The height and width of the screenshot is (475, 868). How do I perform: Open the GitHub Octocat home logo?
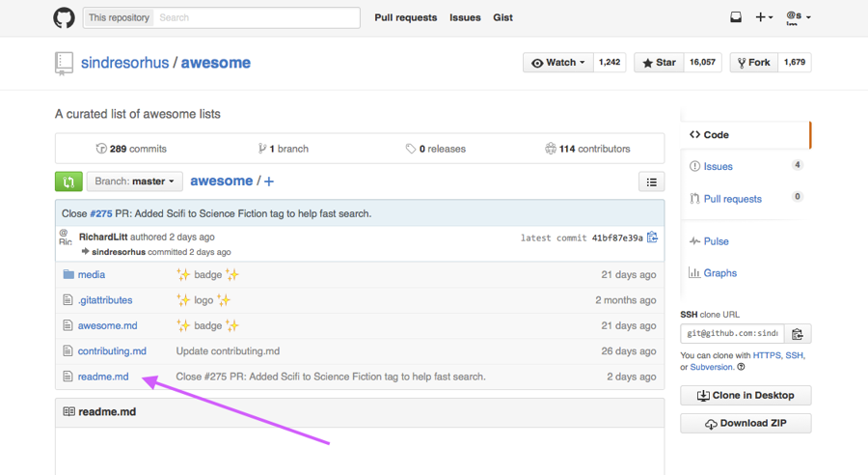tap(64, 17)
